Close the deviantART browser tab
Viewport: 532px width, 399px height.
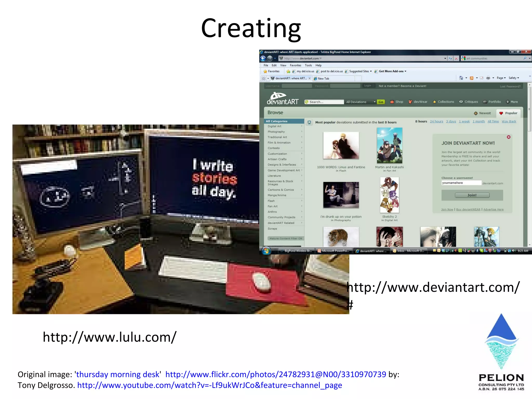click(x=309, y=78)
